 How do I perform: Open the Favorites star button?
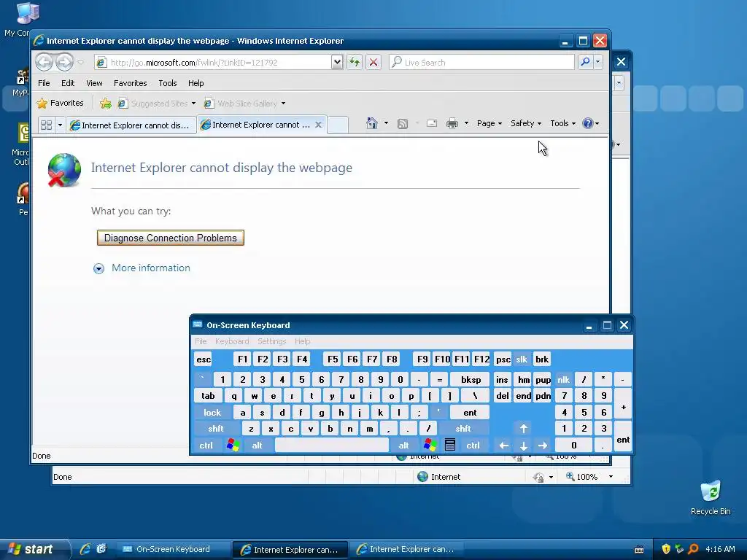click(61, 103)
